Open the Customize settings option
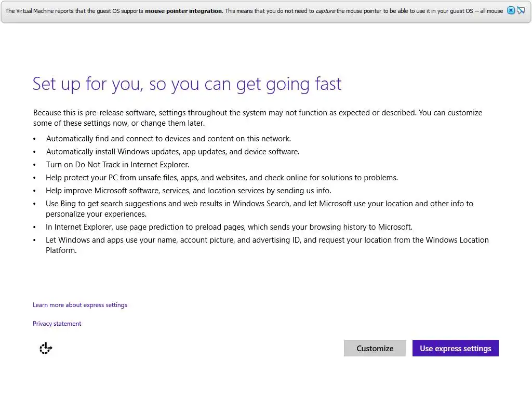532x399 pixels. [375, 348]
